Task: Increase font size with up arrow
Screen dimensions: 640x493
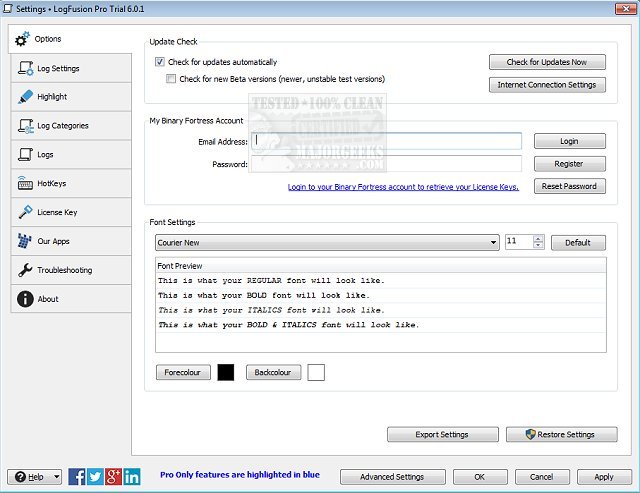Action: click(x=538, y=239)
